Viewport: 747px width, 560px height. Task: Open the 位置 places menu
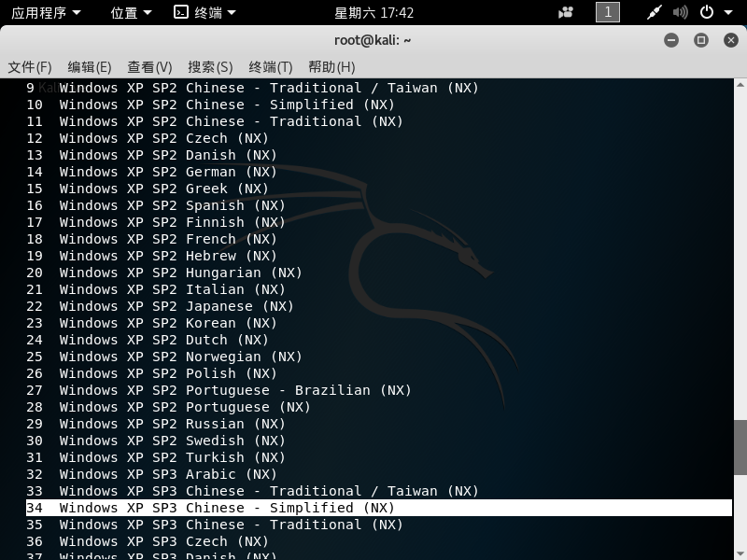(x=131, y=12)
